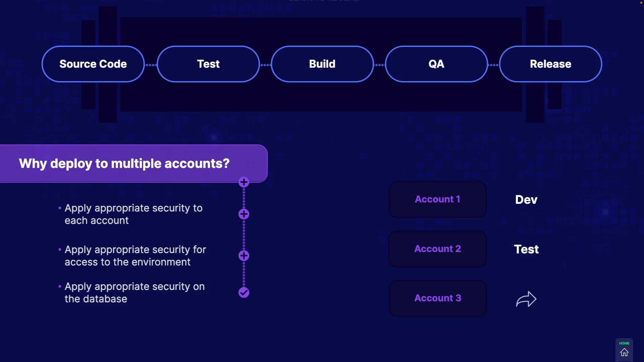Open the Account 3 box

437,298
